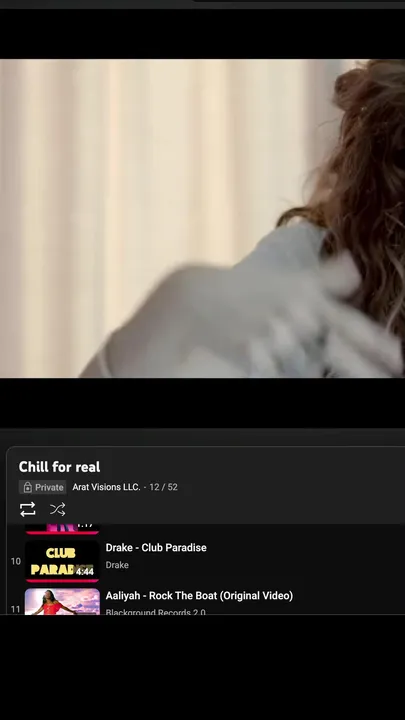
Task: Open the Chill for real playlist title
Action: click(59, 467)
